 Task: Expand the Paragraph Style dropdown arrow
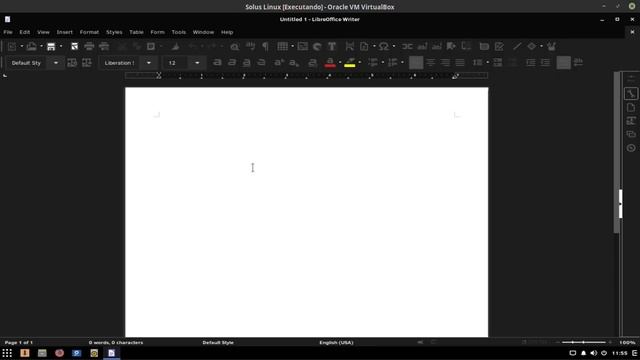(56, 63)
